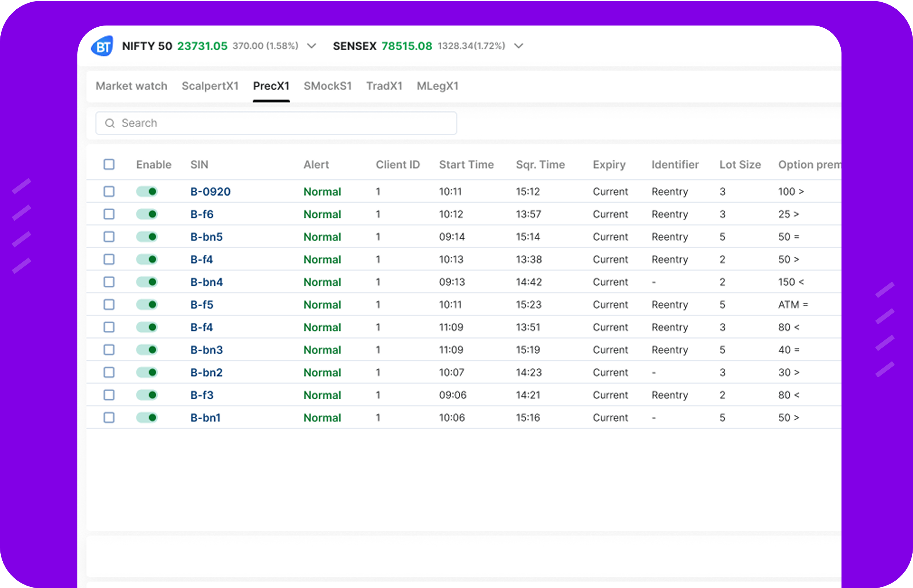The width and height of the screenshot is (913, 588).
Task: Click the search magnifier icon
Action: (110, 123)
